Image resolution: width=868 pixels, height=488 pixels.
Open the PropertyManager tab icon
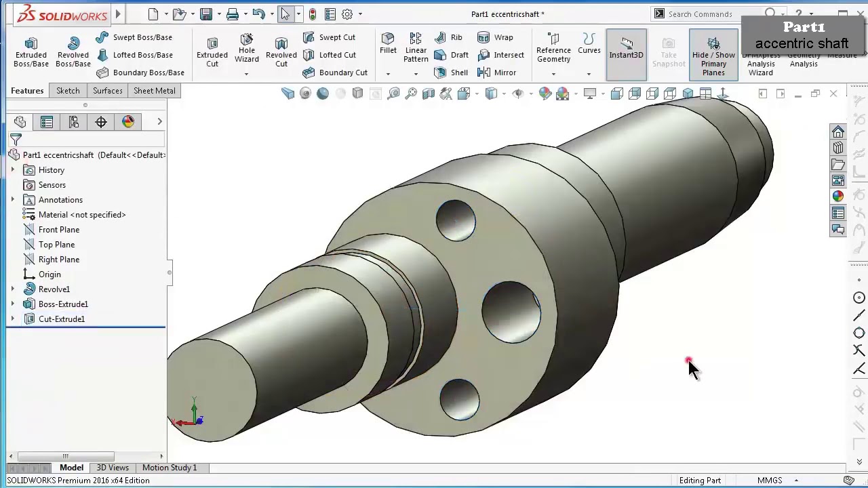pyautogui.click(x=47, y=122)
